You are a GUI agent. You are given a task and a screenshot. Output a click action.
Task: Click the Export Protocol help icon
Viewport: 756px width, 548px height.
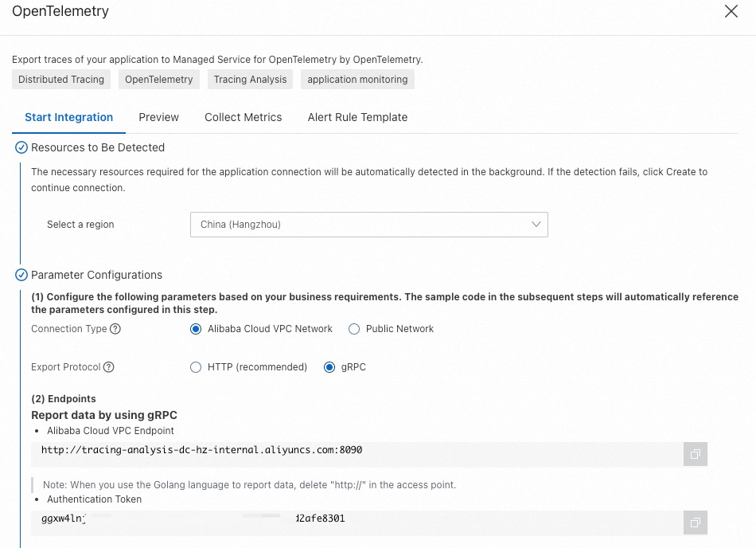[109, 367]
